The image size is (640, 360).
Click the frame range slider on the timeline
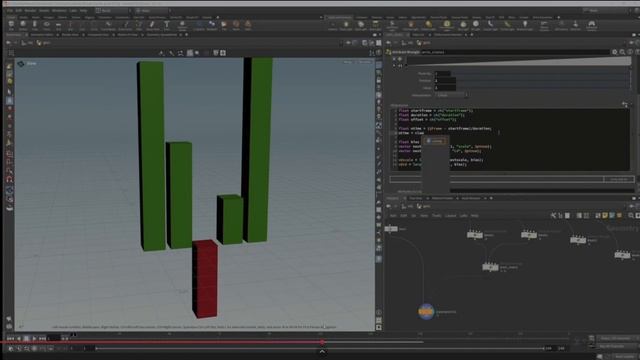320,349
